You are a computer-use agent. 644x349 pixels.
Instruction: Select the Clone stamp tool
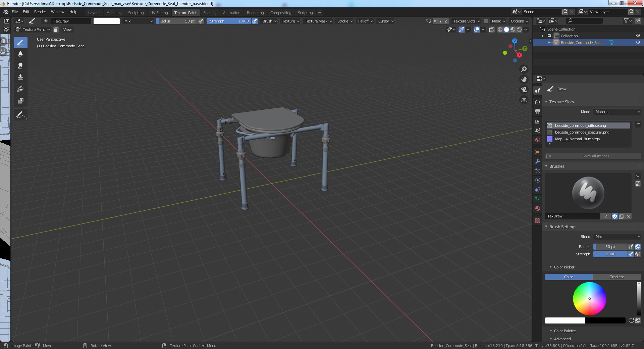click(20, 77)
